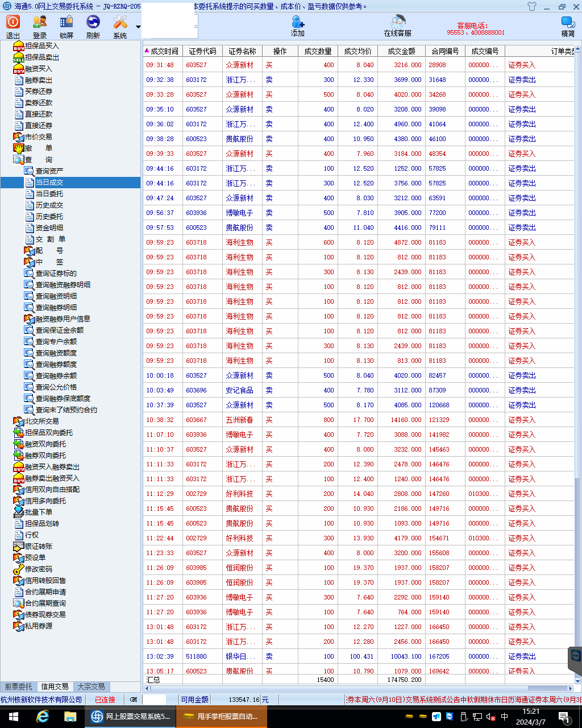Click the 登录 login toolbar icon
The width and height of the screenshot is (582, 728).
[x=40, y=26]
